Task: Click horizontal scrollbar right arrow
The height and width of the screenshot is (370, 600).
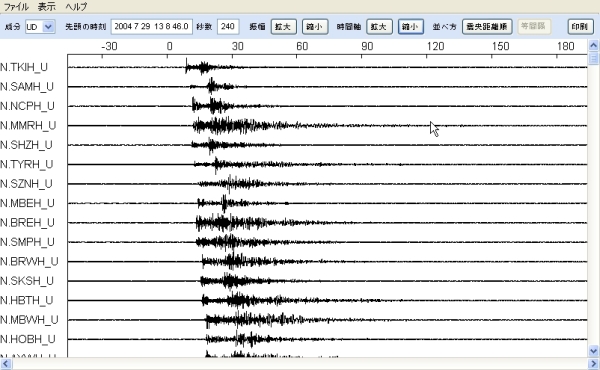Action: (x=594, y=363)
